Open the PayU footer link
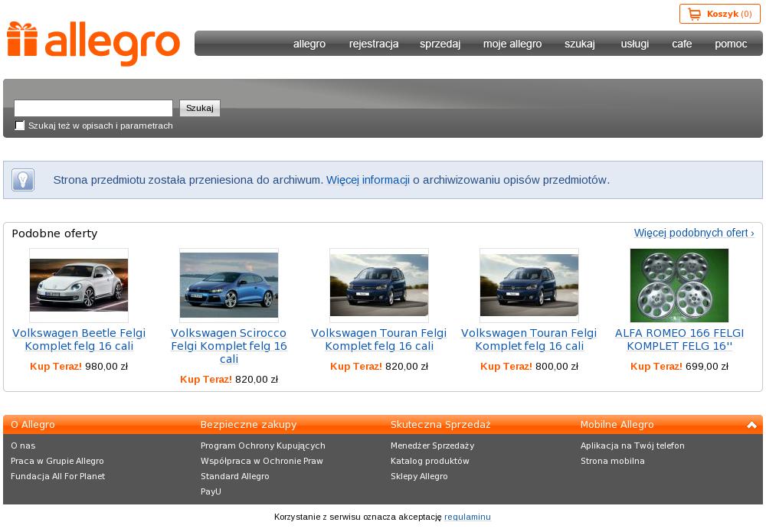766x532 pixels. 211,491
